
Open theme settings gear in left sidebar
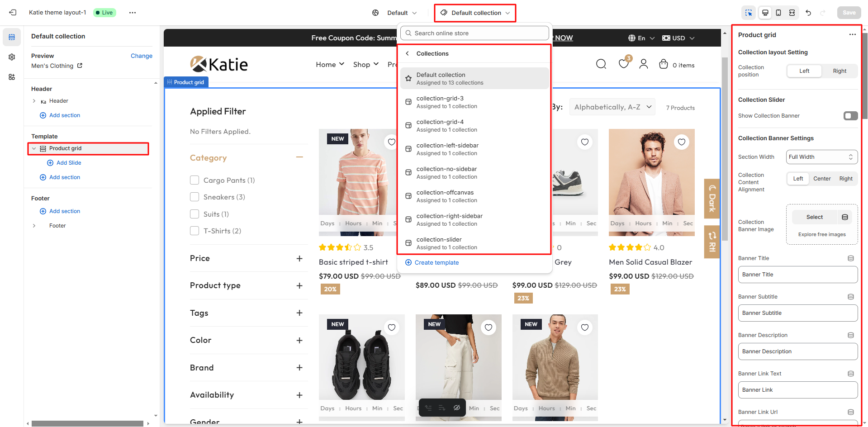pos(12,57)
